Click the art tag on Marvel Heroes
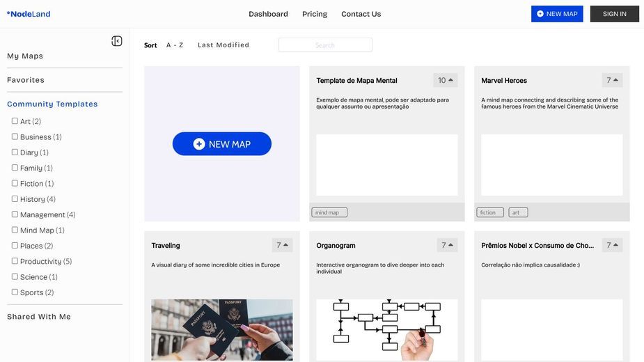This screenshot has width=644, height=362. (518, 212)
